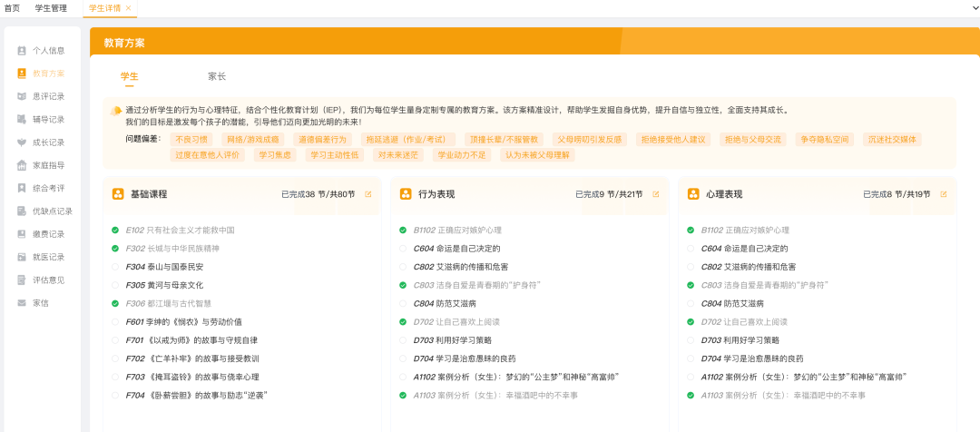
Task: Toggle completion of E102 只有社会主义才能救中国
Action: tap(115, 230)
